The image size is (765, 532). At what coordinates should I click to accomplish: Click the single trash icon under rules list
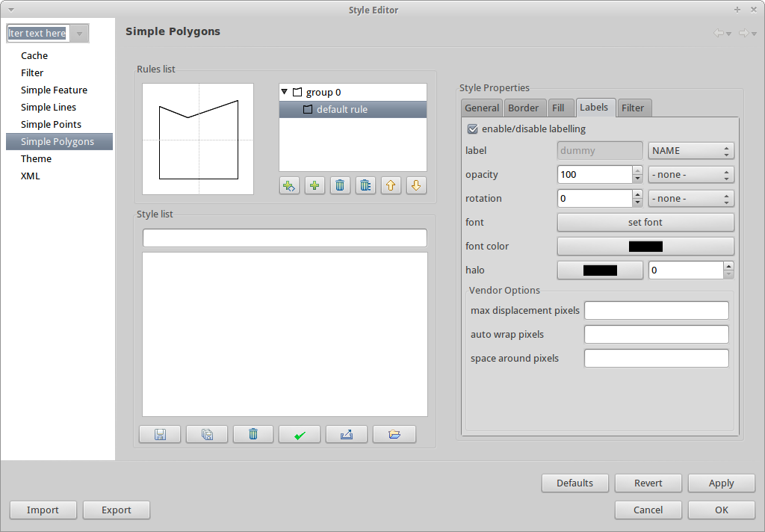(340, 185)
